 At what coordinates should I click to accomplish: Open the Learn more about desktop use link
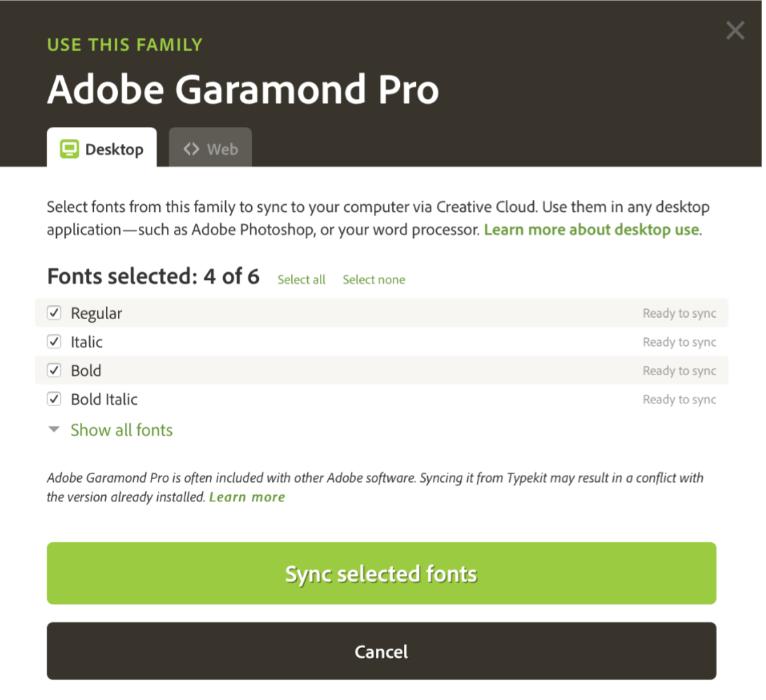[591, 229]
